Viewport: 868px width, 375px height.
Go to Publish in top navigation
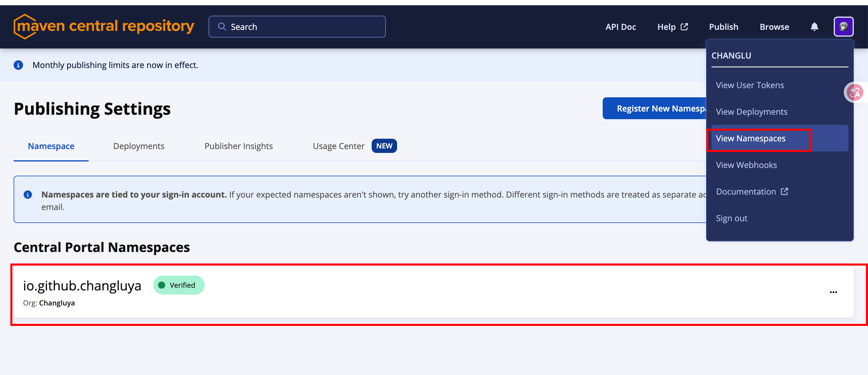coord(724,27)
